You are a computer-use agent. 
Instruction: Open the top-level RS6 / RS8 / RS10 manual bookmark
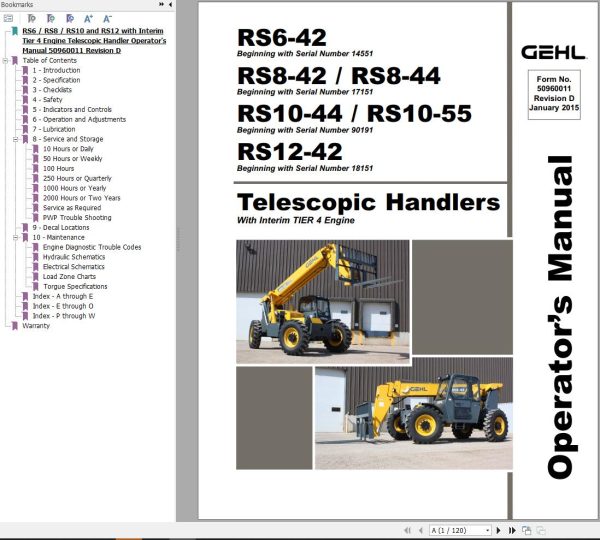pyautogui.click(x=94, y=41)
